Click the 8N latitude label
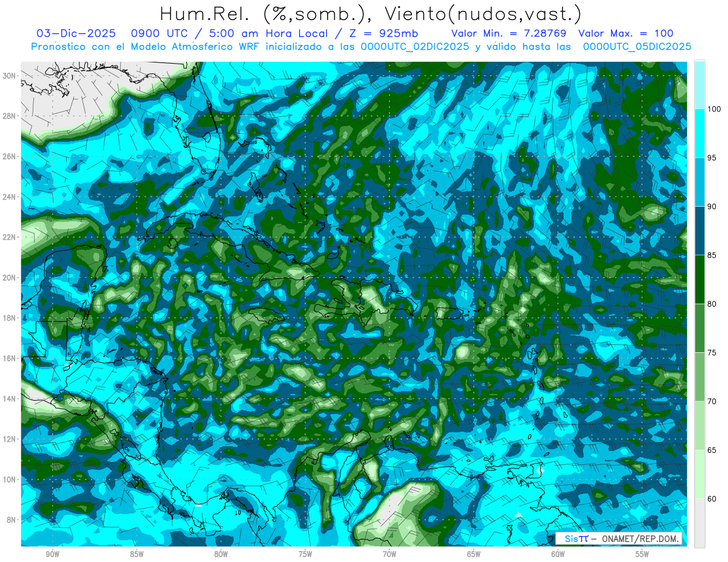Image resolution: width=728 pixels, height=562 pixels. click(12, 520)
